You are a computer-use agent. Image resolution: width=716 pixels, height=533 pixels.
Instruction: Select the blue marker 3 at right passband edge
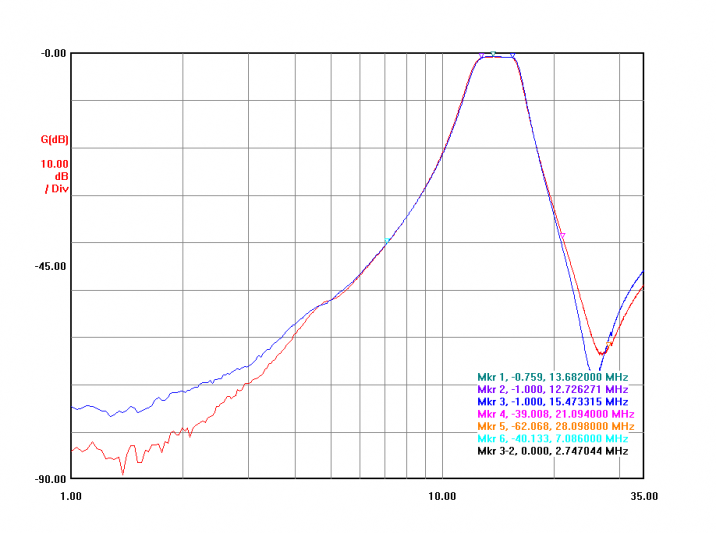click(513, 56)
